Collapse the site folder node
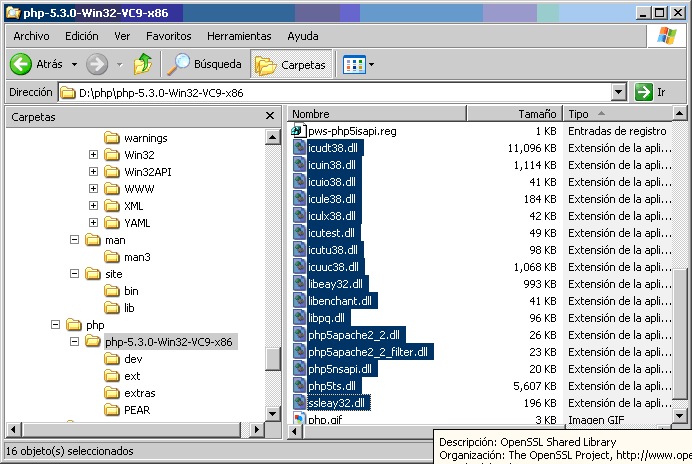The height and width of the screenshot is (464, 692). coord(74,274)
